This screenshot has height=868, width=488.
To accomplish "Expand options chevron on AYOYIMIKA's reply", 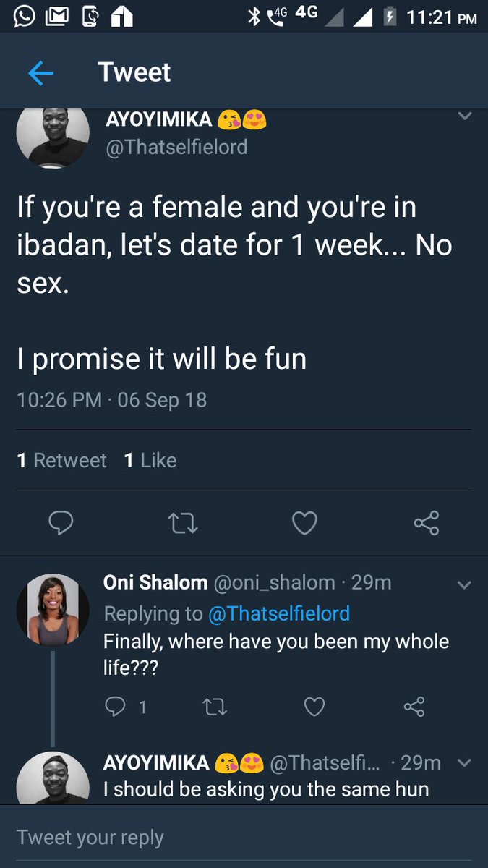I will pyautogui.click(x=464, y=762).
